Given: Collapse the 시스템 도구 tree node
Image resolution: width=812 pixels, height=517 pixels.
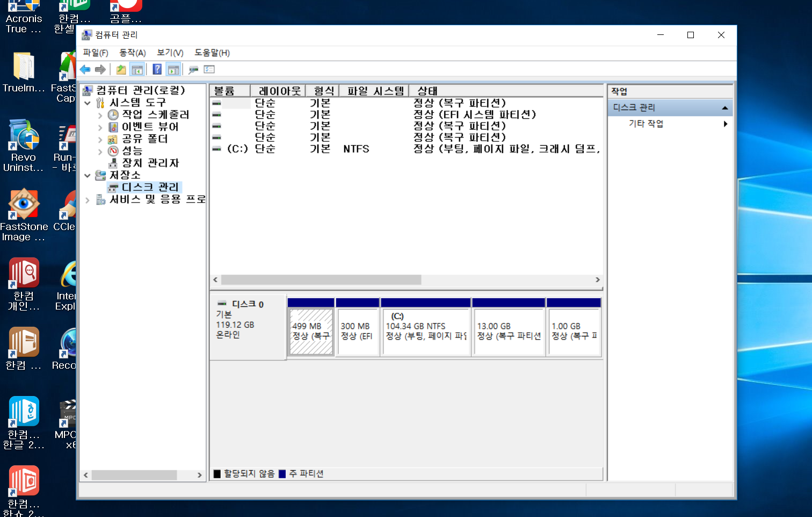Looking at the screenshot, I should tap(88, 103).
